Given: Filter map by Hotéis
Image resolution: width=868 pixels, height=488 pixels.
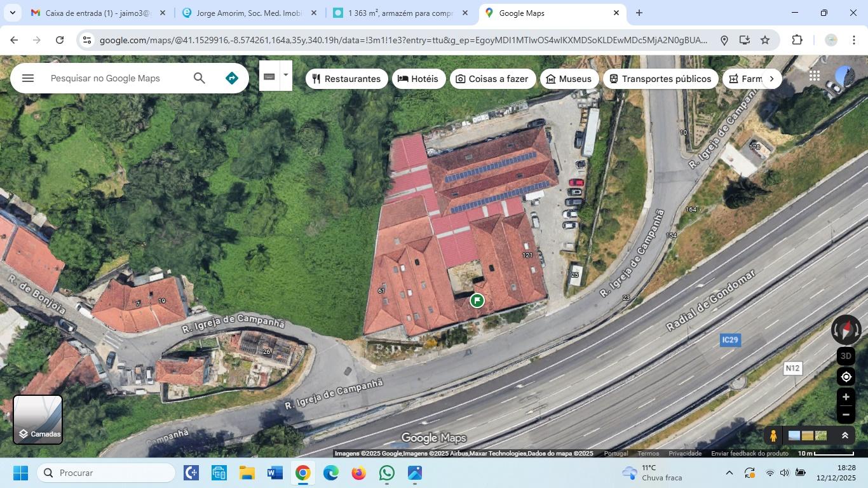Looking at the screenshot, I should [418, 79].
